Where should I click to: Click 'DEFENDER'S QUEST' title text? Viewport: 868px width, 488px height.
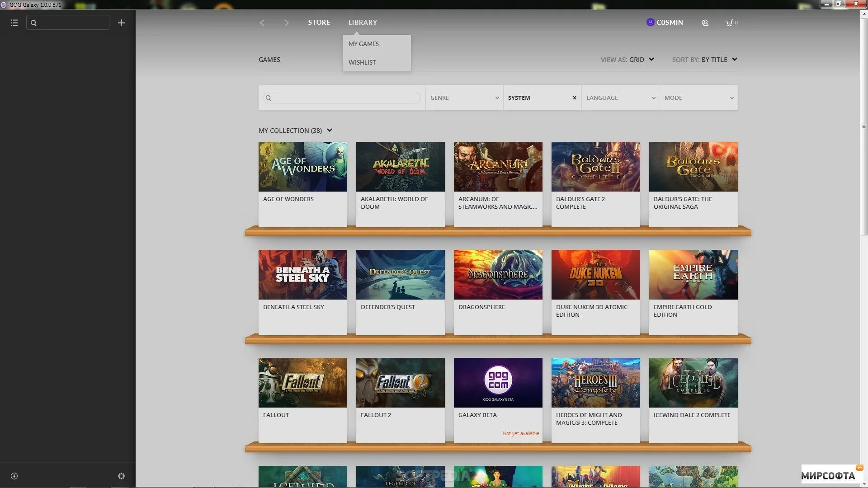(388, 307)
